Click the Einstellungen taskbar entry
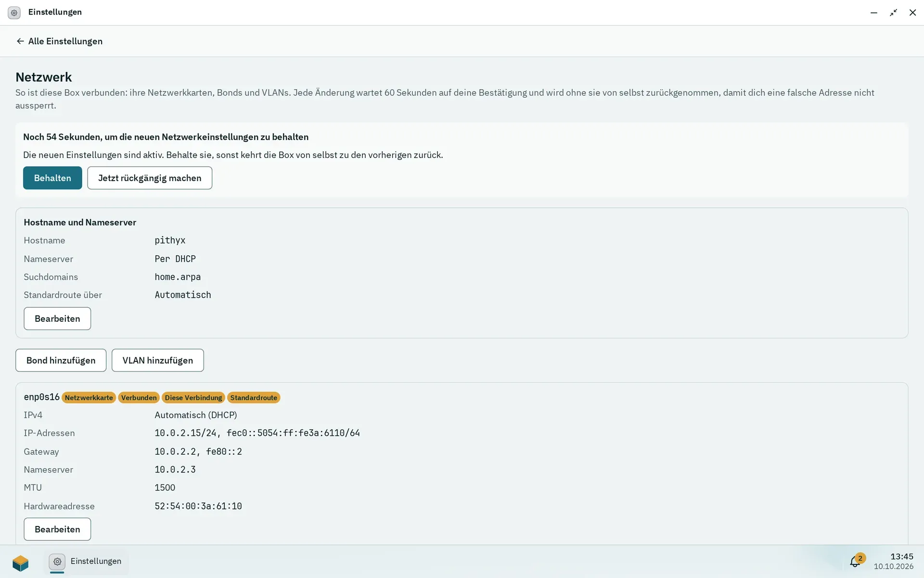This screenshot has width=924, height=578. click(87, 562)
